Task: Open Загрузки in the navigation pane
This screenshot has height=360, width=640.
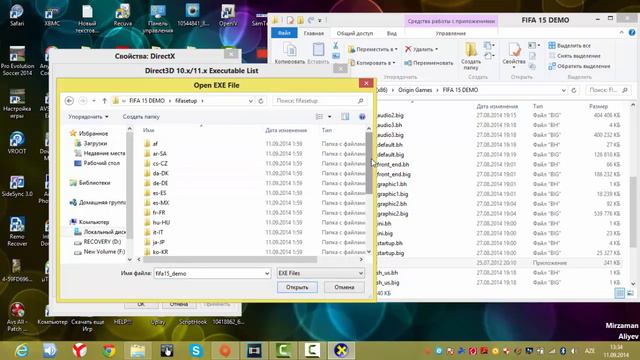Action: click(x=95, y=143)
